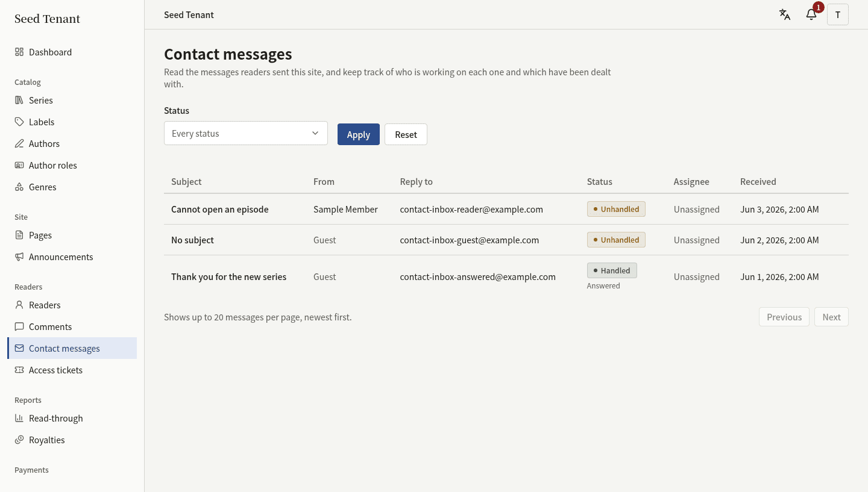Screen dimensions: 868x492
Task: Click the received date Jun 1, 2026
Action: 779,276
